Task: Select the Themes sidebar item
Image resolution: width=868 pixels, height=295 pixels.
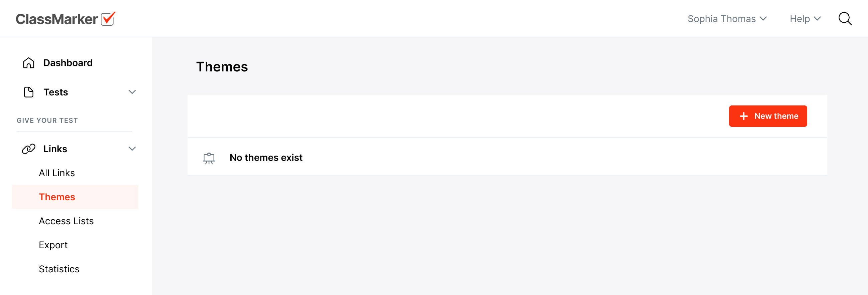Action: point(57,197)
